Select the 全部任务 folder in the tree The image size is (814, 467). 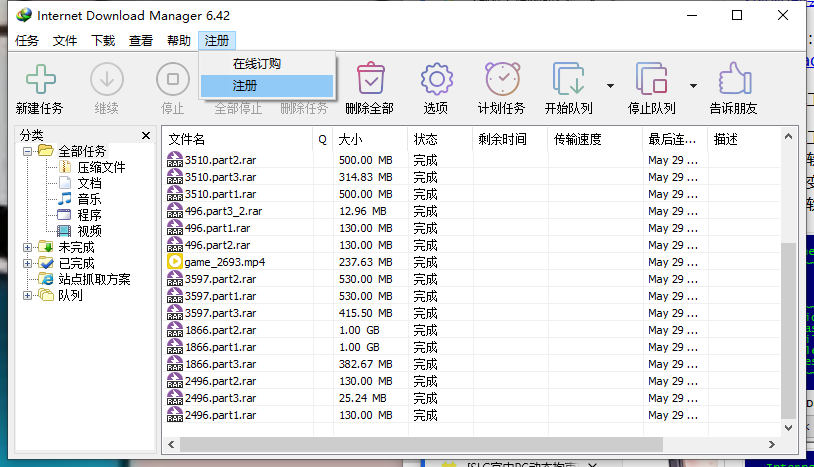click(82, 151)
